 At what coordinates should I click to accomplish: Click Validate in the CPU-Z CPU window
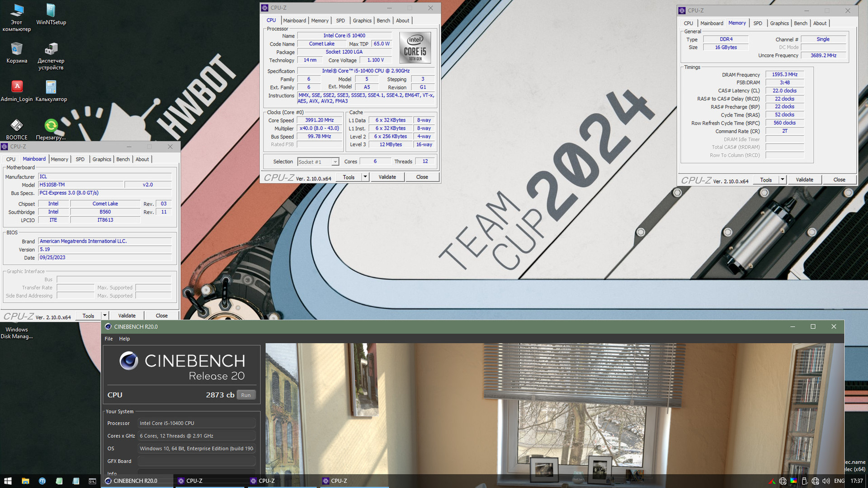coord(387,177)
